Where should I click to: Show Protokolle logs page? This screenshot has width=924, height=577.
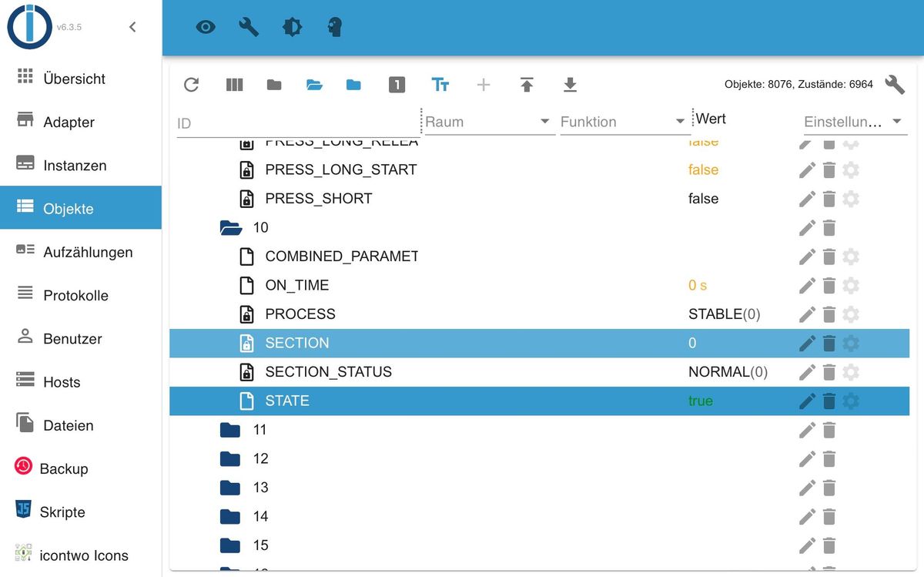tap(81, 295)
